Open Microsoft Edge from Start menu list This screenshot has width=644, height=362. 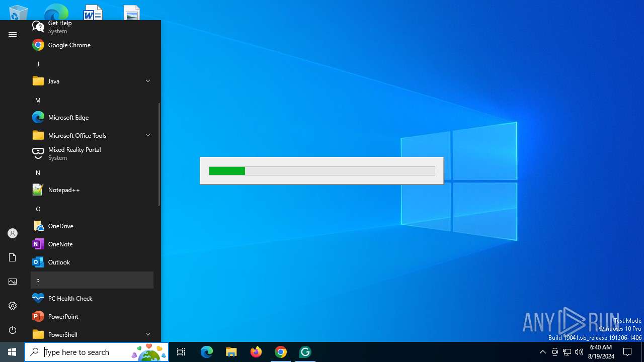tap(92, 117)
